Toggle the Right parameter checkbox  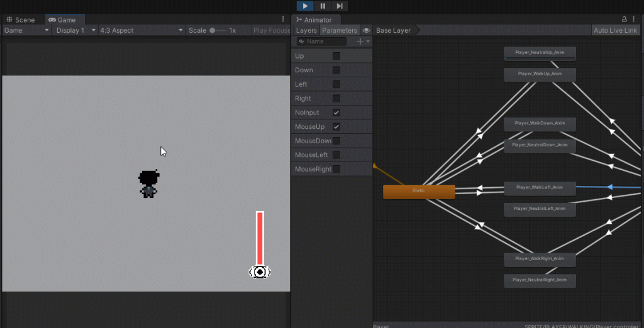pos(336,99)
